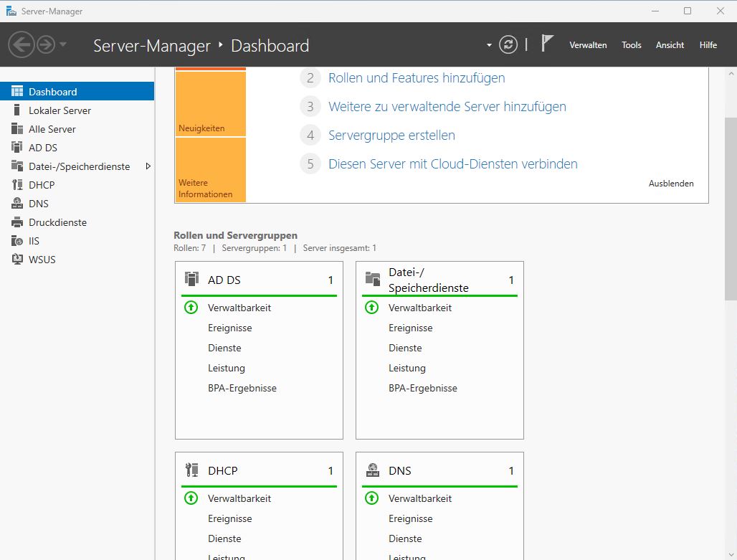Expand Datei-/Speicherdienste submenu arrow

click(x=148, y=166)
